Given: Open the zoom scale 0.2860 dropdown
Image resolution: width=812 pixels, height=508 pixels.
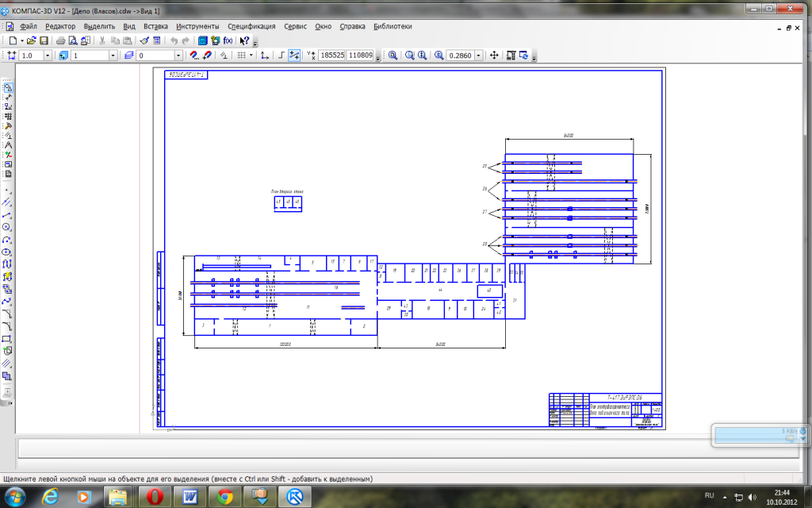Looking at the screenshot, I should click(x=478, y=55).
